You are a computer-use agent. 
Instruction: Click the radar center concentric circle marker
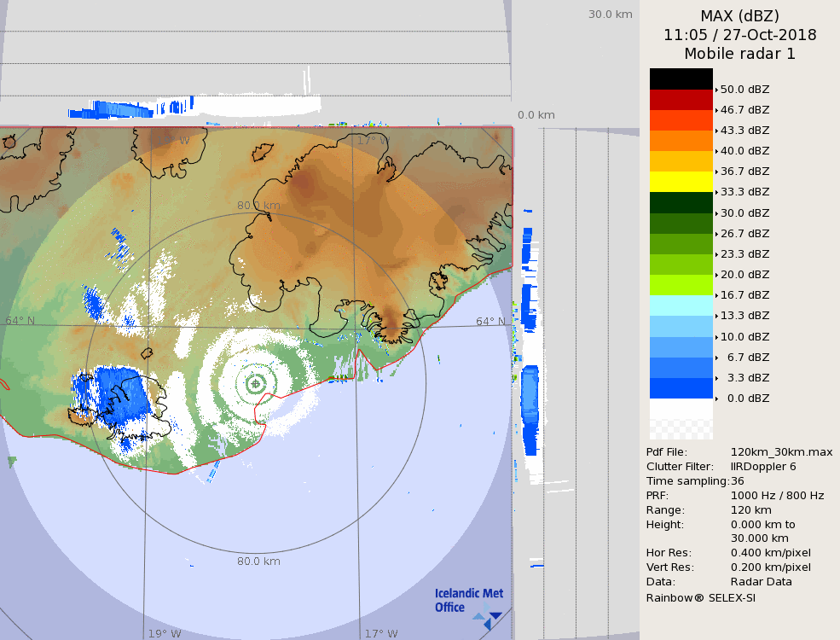pos(255,384)
